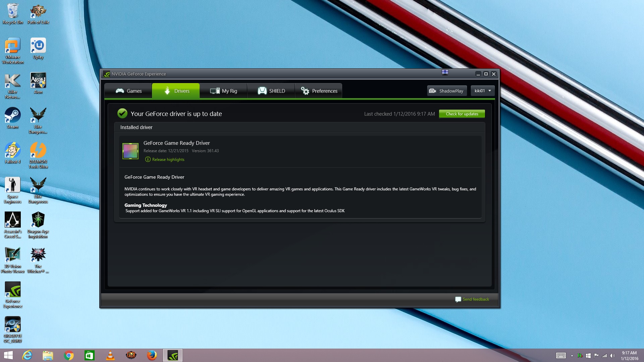Open the Windows Start button

8,355
